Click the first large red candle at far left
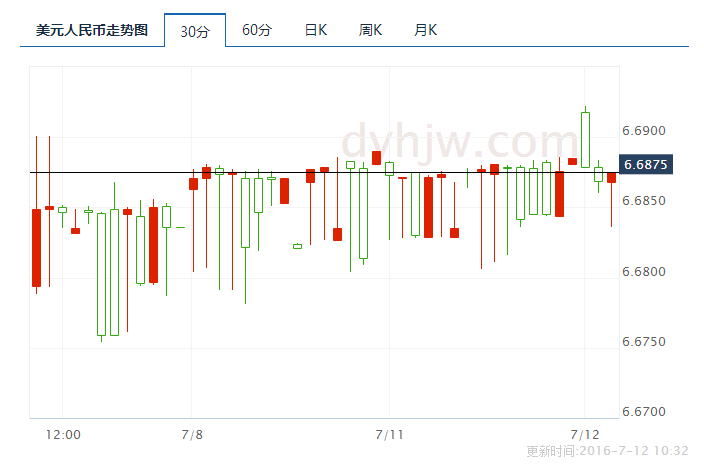Screen dimensions: 704x472 (37, 247)
